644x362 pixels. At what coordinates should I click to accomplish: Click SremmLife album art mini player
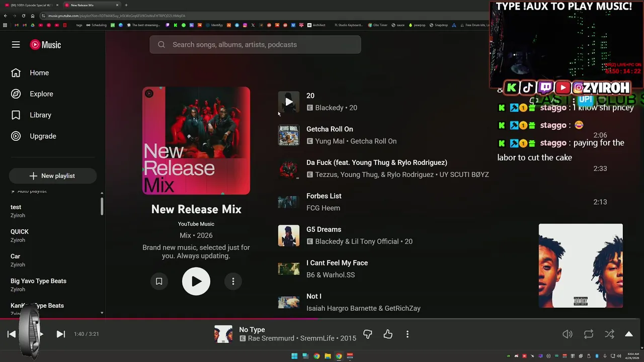click(x=581, y=265)
